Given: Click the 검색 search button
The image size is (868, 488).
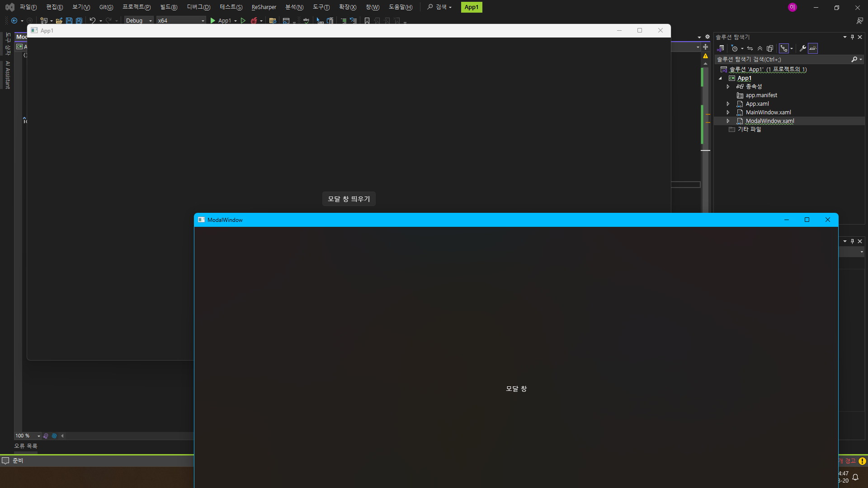Looking at the screenshot, I should point(439,7).
